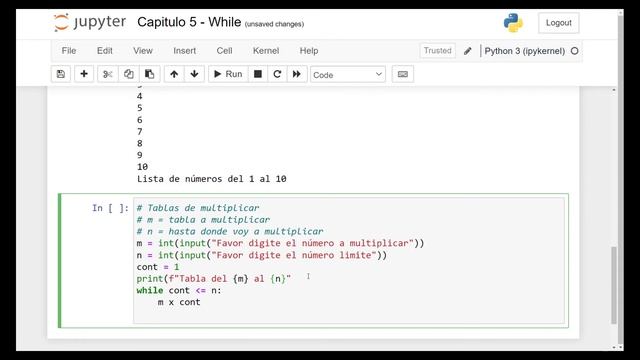This screenshot has width=640, height=360.
Task: Open the File menu
Action: tap(69, 51)
